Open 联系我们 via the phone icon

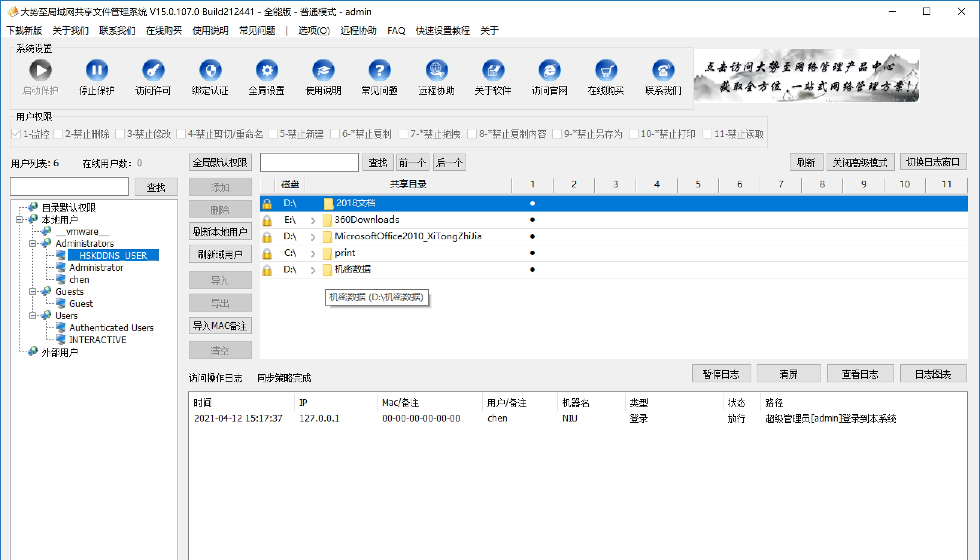tap(663, 70)
